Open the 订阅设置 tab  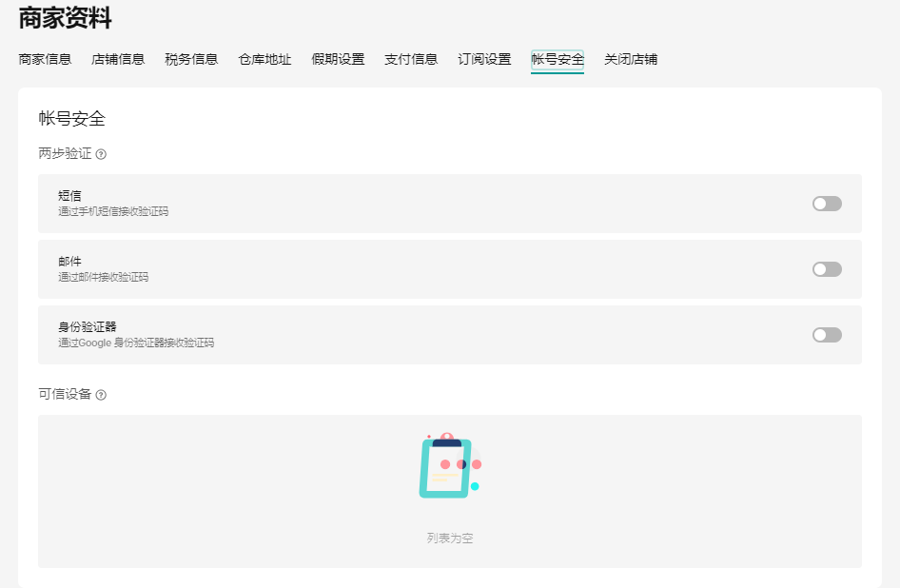coord(484,59)
